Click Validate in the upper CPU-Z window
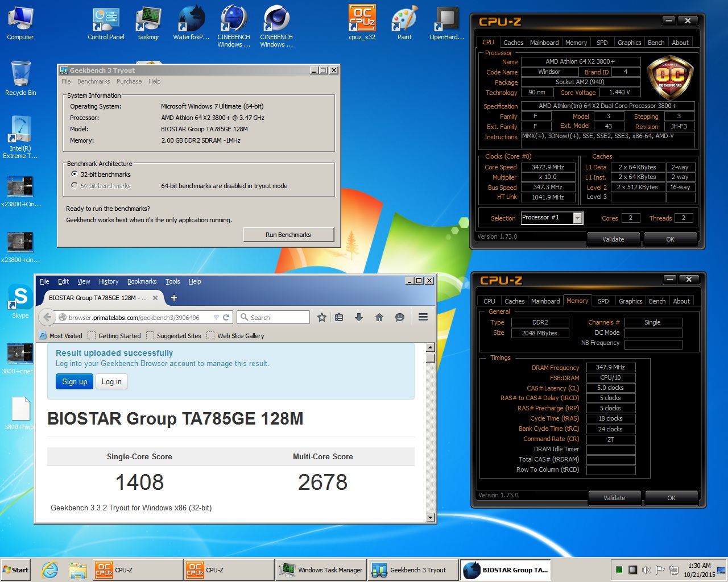The width and height of the screenshot is (728, 582). 613,239
